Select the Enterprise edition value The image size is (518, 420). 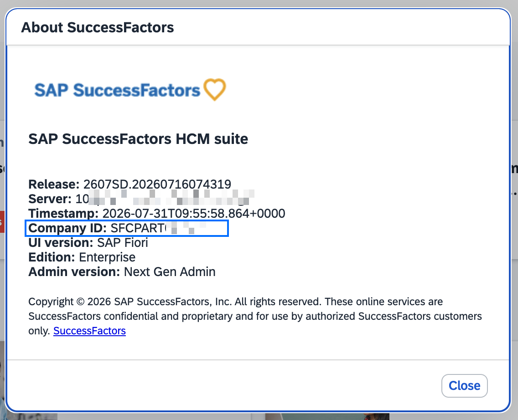[x=107, y=257]
